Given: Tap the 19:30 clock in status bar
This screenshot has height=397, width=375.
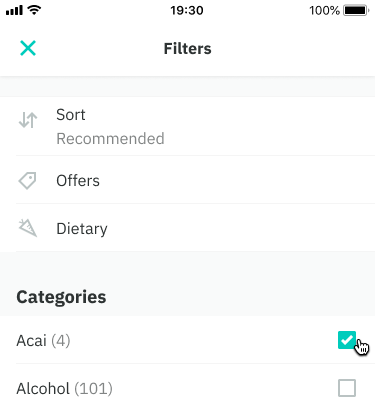Looking at the screenshot, I should pyautogui.click(x=187, y=10).
